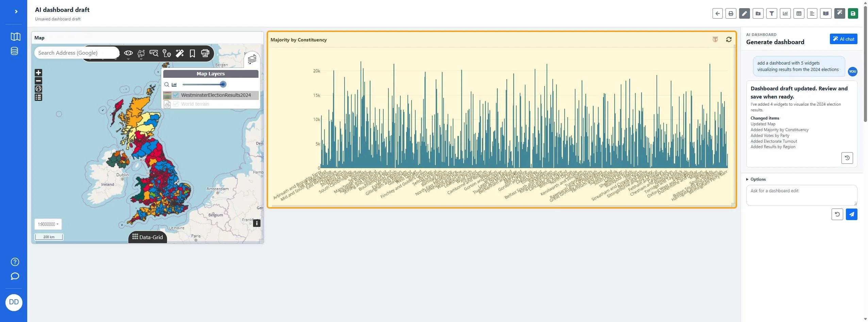Expand the Options disclosure
This screenshot has height=322, width=868.
click(756, 179)
